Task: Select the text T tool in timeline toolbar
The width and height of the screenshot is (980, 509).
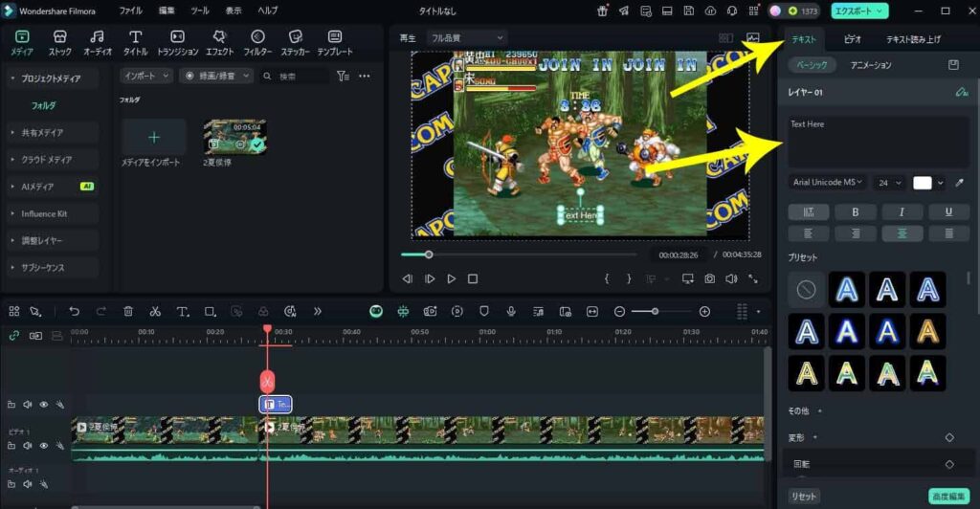Action: coord(183,311)
